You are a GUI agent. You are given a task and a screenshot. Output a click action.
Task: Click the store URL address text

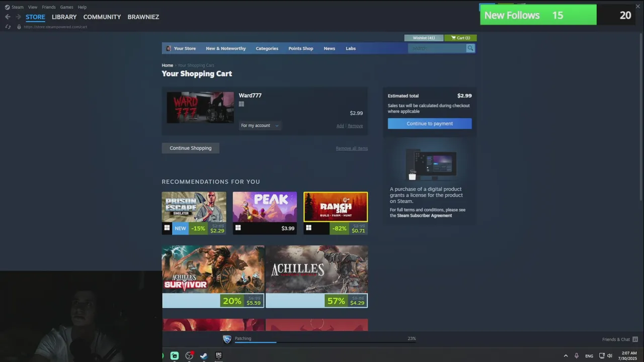(55, 27)
